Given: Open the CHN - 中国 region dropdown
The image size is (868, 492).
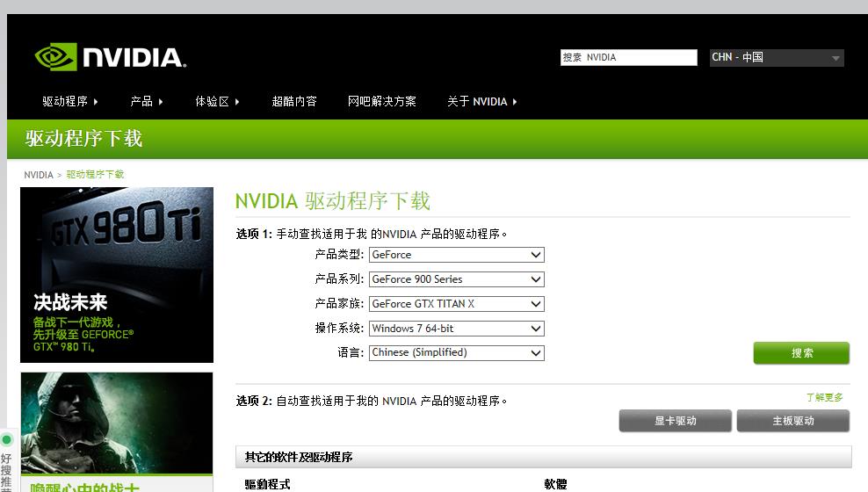Looking at the screenshot, I should 777,58.
